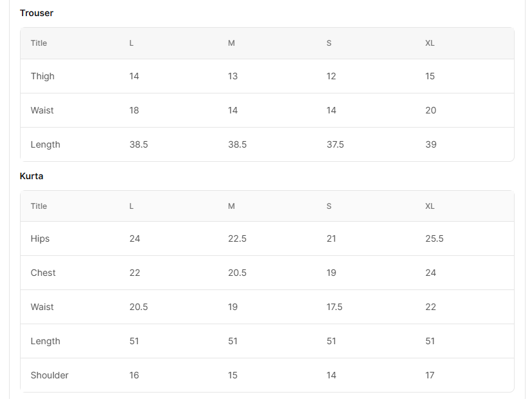
Task: Select the Kurta chest value 20.5
Action: (x=237, y=273)
